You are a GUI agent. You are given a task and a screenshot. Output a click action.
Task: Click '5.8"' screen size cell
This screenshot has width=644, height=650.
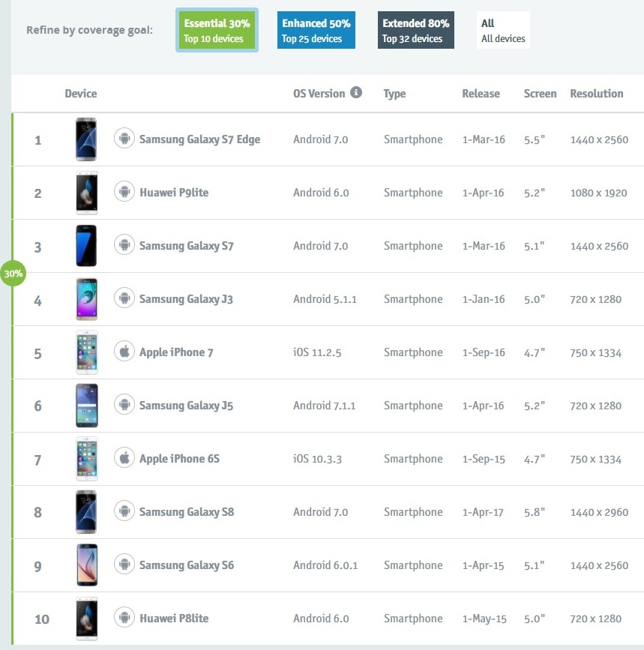coord(535,512)
